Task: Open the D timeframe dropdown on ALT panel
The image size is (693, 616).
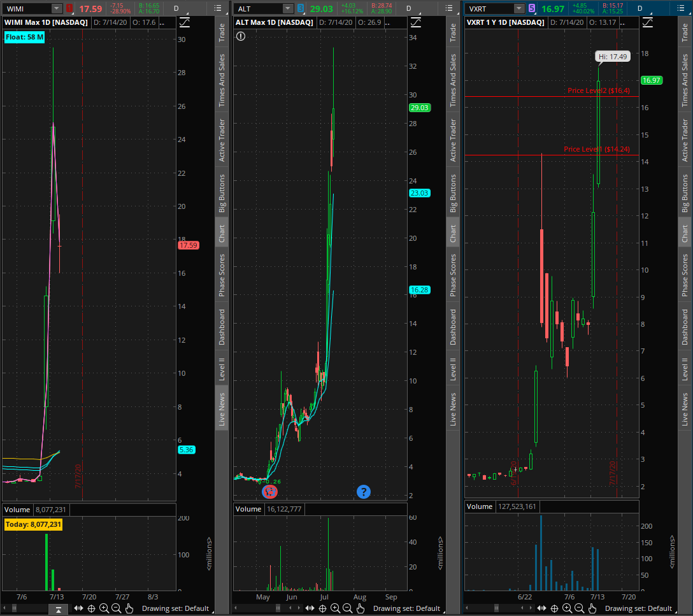Action: coord(410,8)
